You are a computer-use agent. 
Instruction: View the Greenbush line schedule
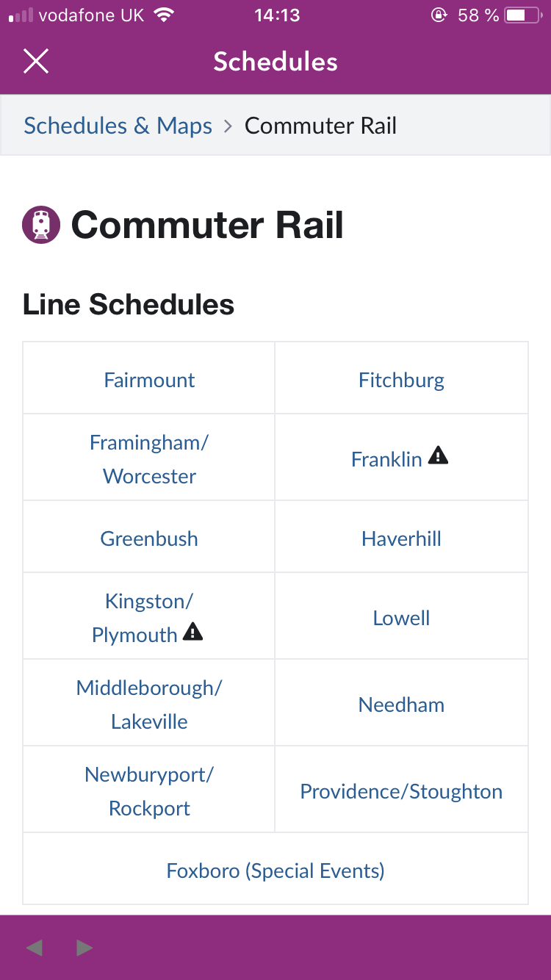coord(149,538)
